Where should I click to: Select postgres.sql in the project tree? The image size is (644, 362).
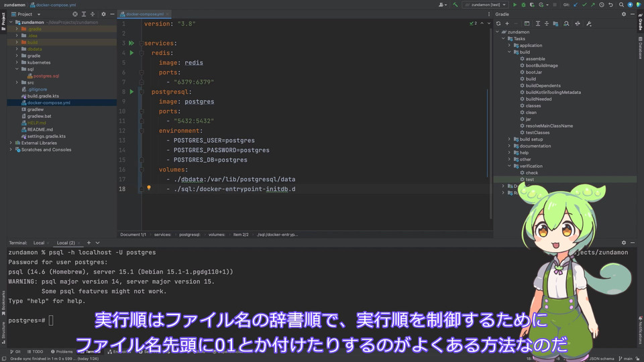coord(46,76)
